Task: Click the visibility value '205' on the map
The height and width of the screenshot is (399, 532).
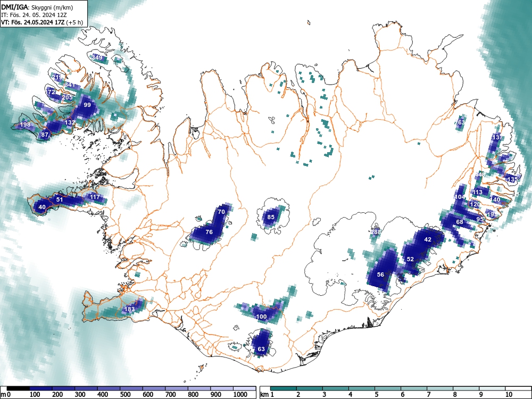Action: pos(68,97)
